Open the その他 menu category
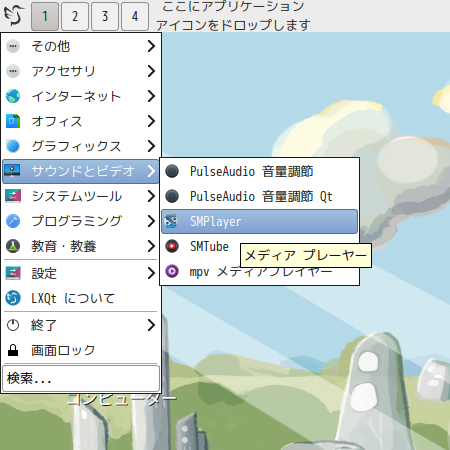Viewport: 450px width, 450px height. [81, 46]
